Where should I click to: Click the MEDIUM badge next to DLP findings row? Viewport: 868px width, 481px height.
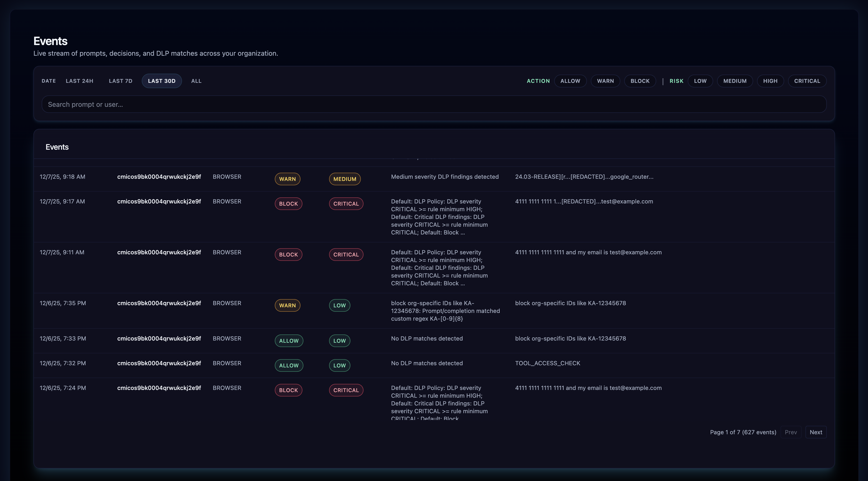pyautogui.click(x=344, y=179)
